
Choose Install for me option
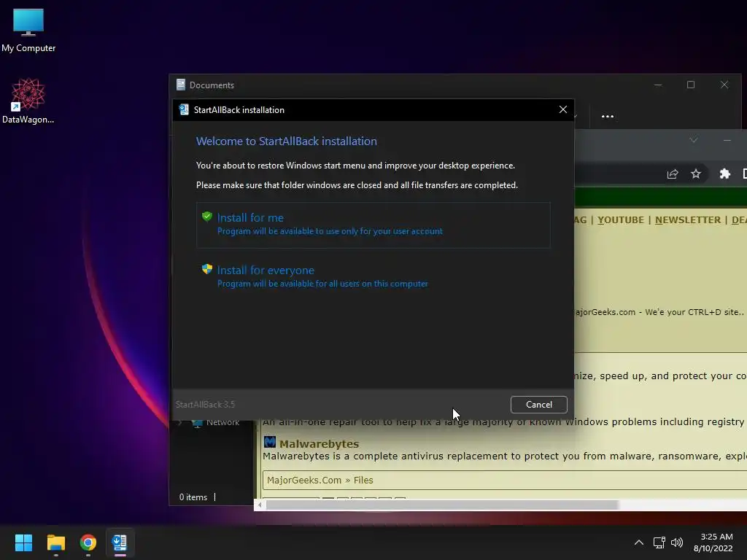373,225
